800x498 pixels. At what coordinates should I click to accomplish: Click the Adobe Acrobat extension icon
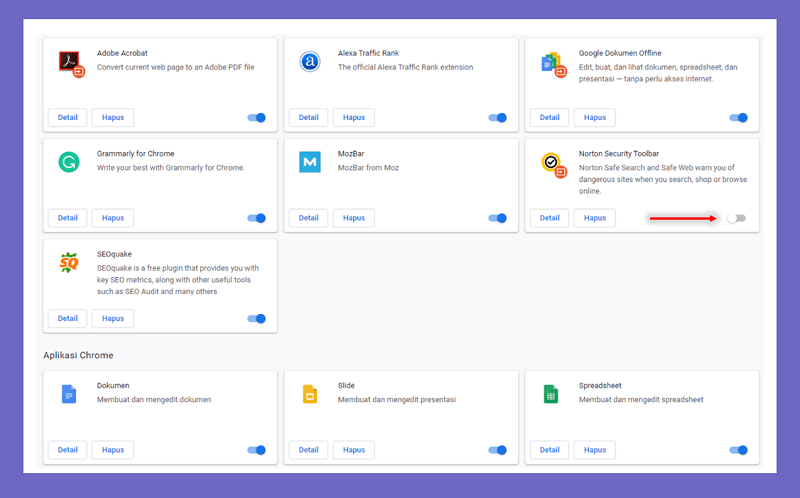[x=71, y=64]
